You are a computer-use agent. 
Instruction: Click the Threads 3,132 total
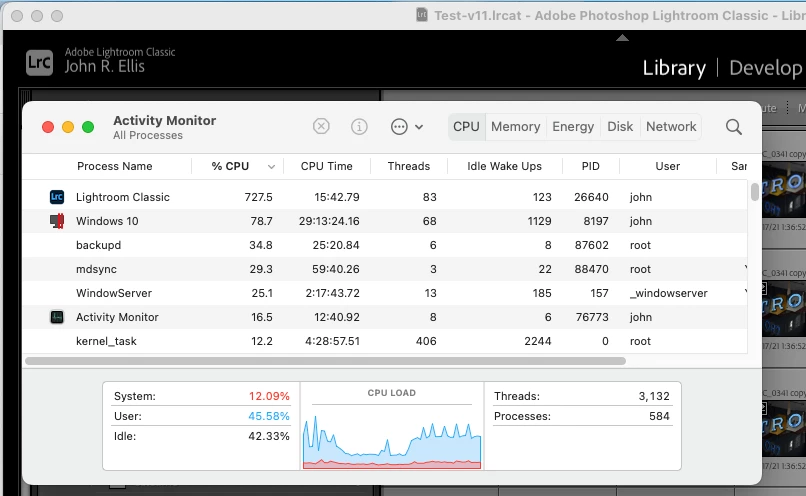click(x=654, y=396)
